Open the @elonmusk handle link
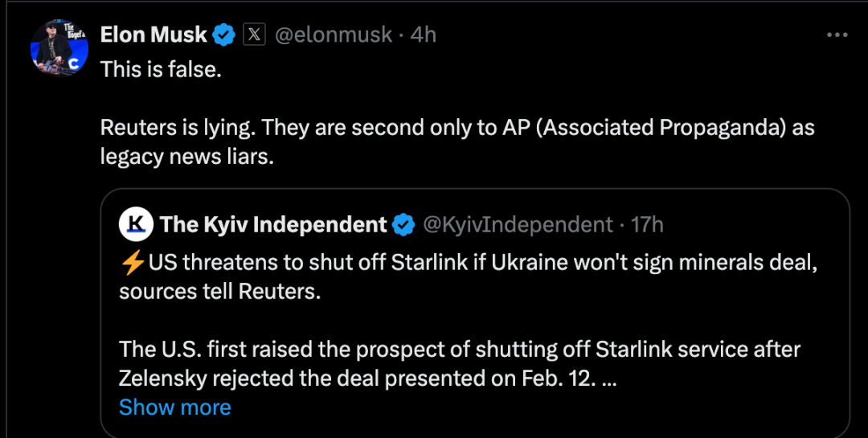The image size is (868, 438). tap(334, 35)
